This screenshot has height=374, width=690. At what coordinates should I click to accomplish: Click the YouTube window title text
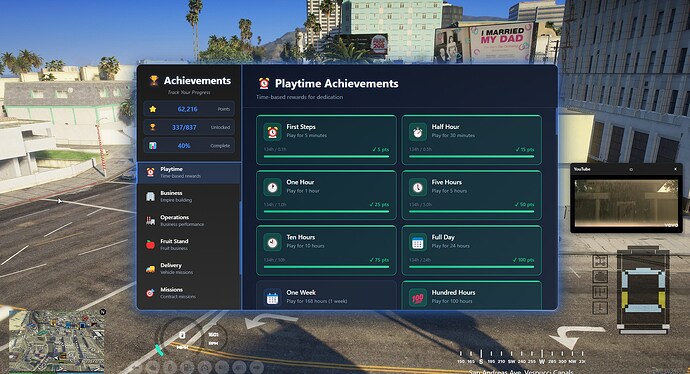tap(582, 169)
